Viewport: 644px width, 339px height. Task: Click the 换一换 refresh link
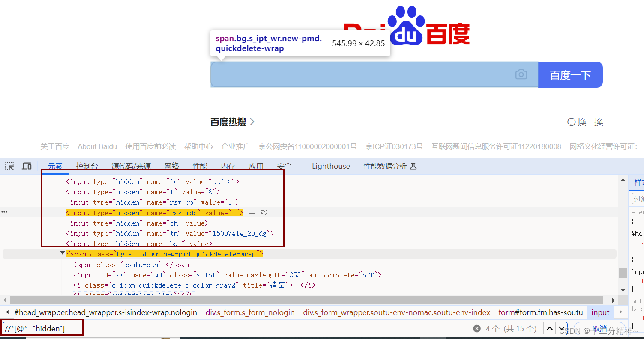(x=590, y=122)
